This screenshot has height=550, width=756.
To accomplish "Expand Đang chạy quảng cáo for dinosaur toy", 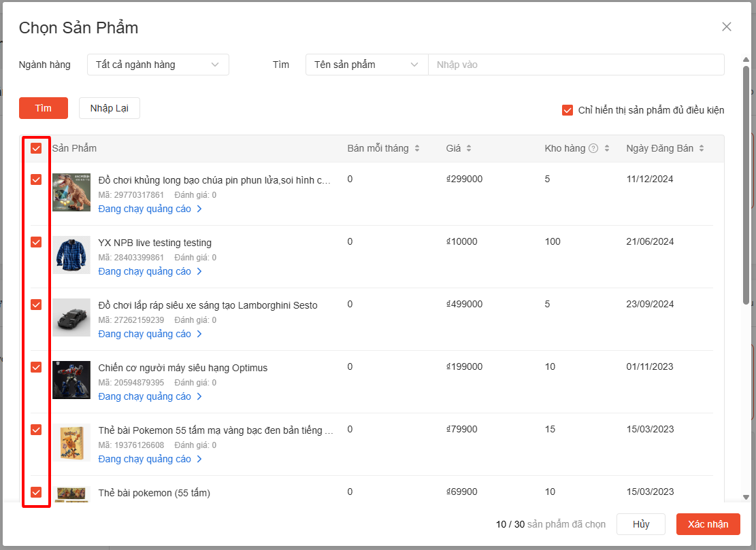I will click(150, 209).
